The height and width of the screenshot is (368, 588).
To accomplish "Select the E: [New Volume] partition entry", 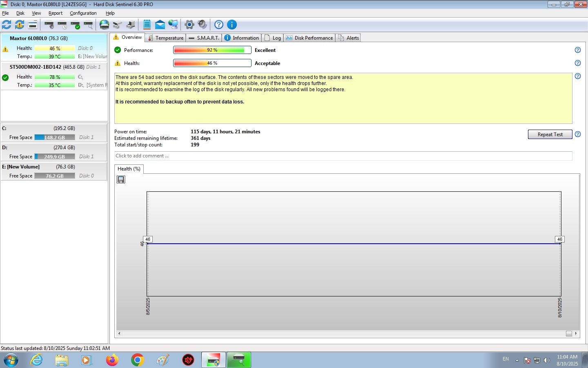I will (x=54, y=171).
